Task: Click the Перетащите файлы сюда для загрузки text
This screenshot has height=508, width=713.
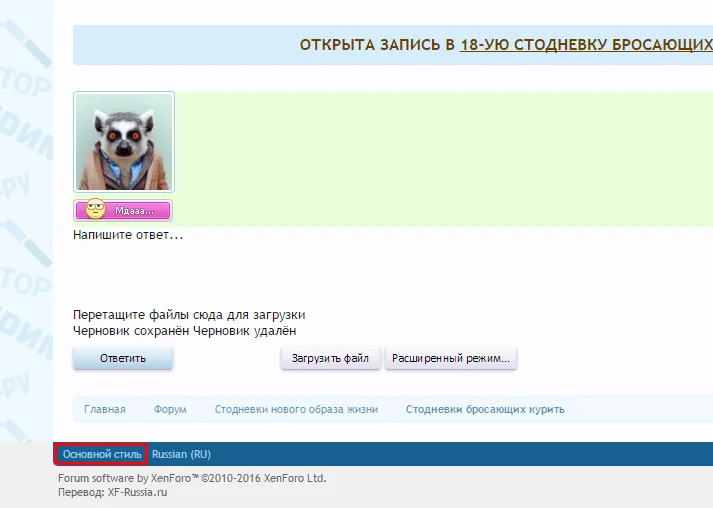Action: [189, 315]
